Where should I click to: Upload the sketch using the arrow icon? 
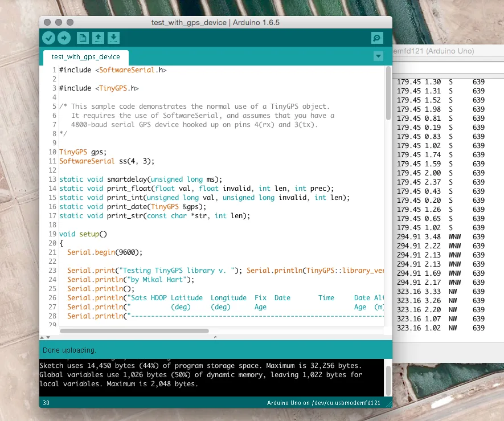pyautogui.click(x=64, y=38)
